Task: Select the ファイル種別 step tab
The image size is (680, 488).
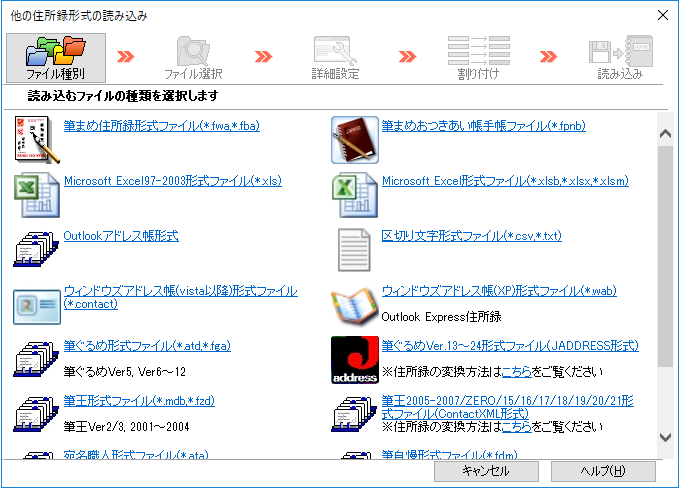Action: tap(55, 58)
